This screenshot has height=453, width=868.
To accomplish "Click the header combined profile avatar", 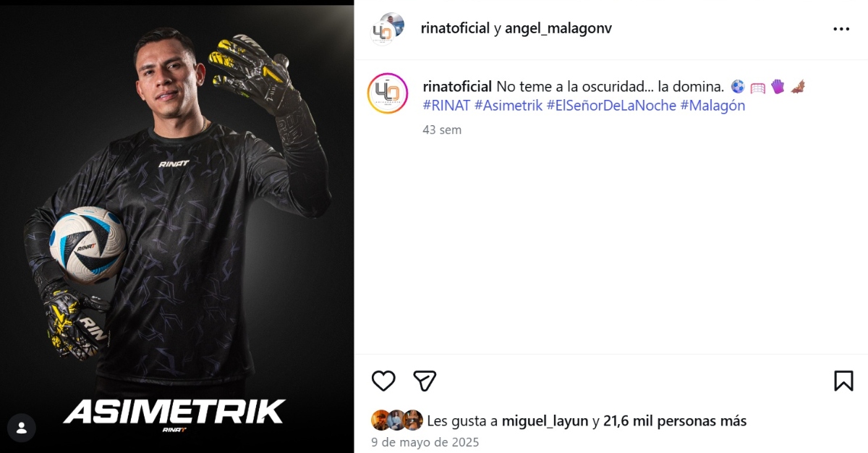I will pos(387,29).
